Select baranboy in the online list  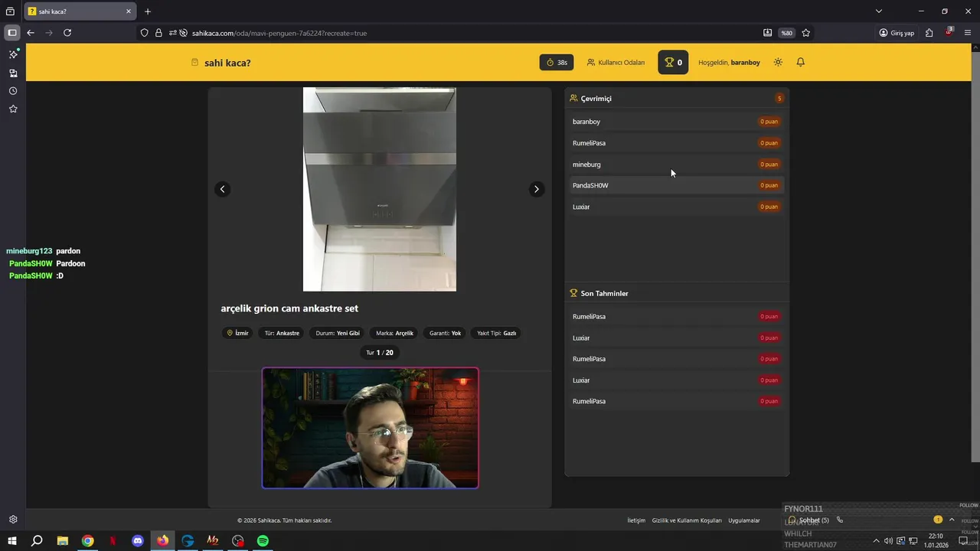677,122
